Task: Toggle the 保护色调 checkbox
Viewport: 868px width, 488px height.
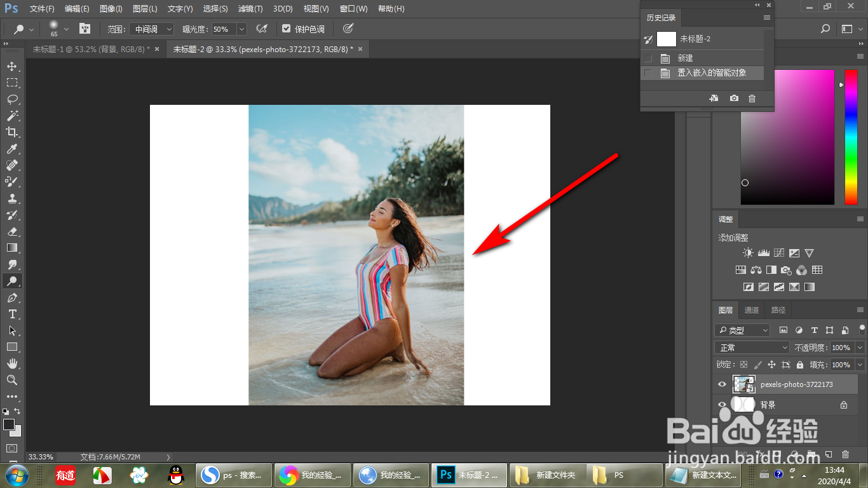Action: click(287, 29)
